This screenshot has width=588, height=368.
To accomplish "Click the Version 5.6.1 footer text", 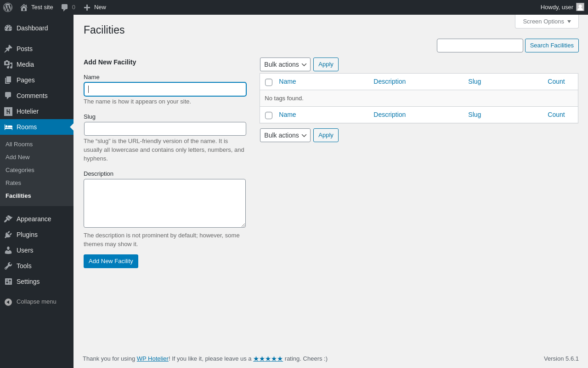I will click(561, 359).
